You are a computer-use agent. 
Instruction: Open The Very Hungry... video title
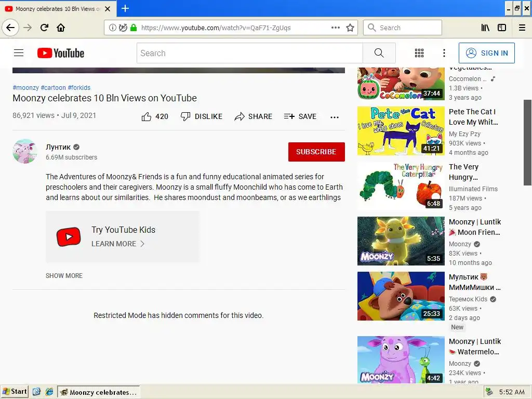coord(463,171)
